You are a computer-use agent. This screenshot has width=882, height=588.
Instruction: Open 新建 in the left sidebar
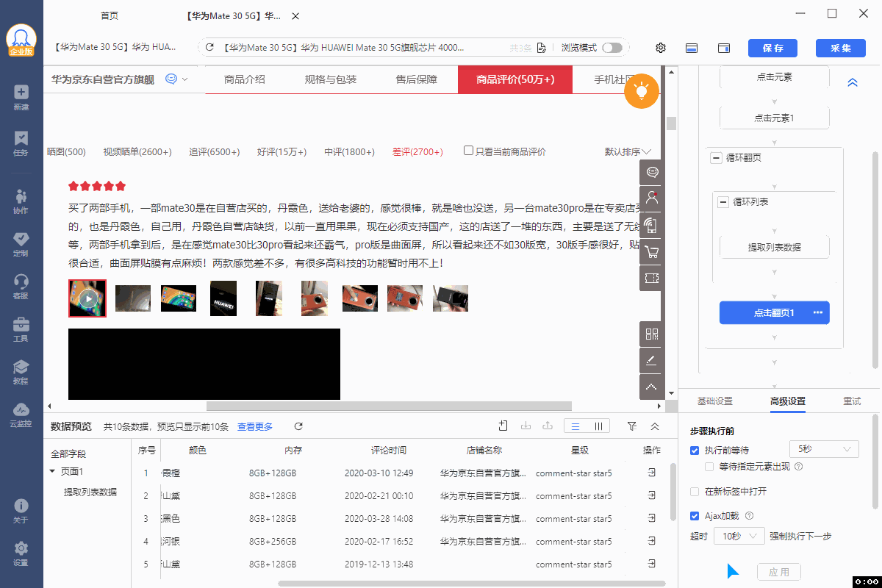tap(21, 98)
